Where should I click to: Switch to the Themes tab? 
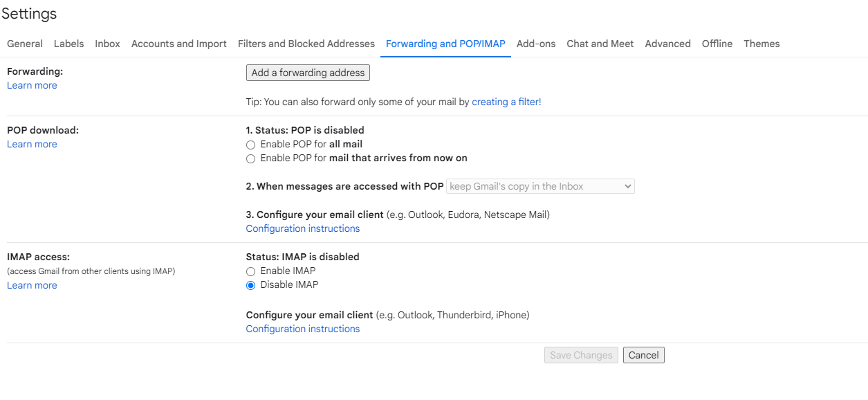[x=761, y=44]
